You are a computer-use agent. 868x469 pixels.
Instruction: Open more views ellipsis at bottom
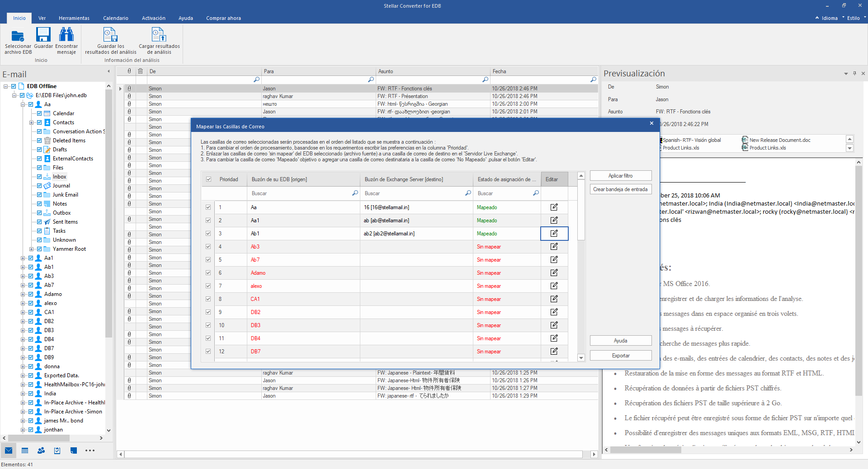tap(90, 450)
